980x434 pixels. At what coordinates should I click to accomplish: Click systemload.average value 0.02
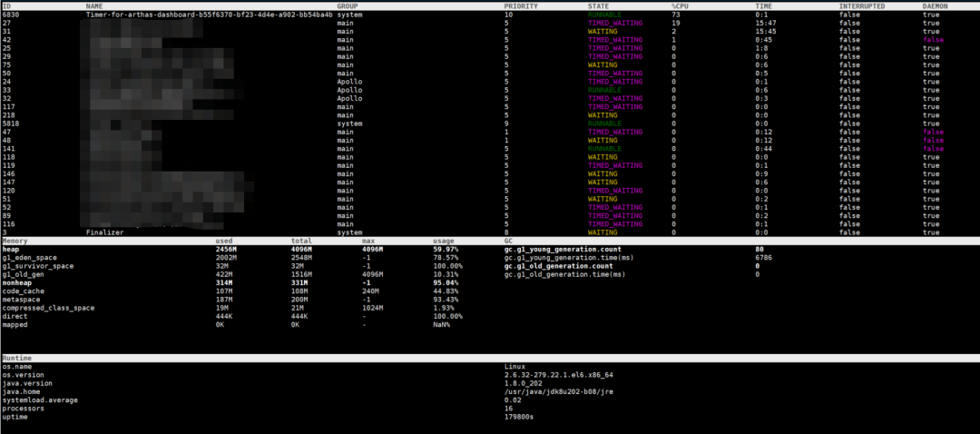[513, 400]
